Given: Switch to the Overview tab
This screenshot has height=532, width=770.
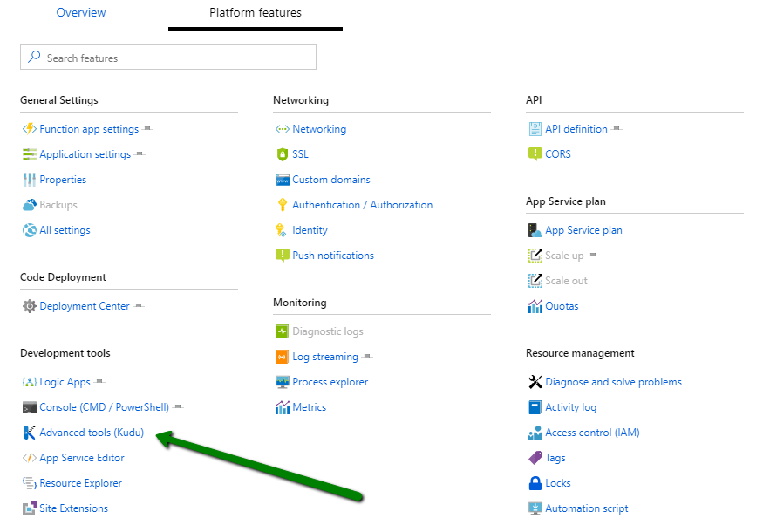Looking at the screenshot, I should pos(81,13).
